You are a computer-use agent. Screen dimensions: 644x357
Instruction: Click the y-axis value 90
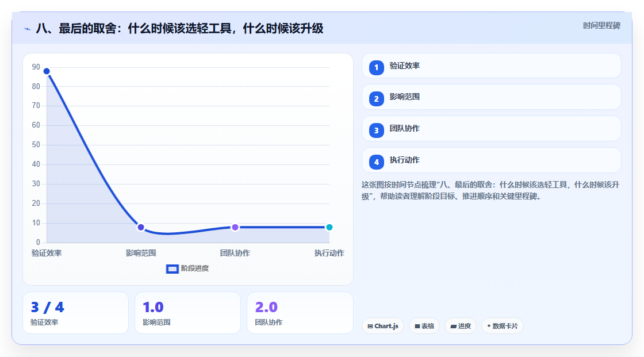(x=36, y=67)
